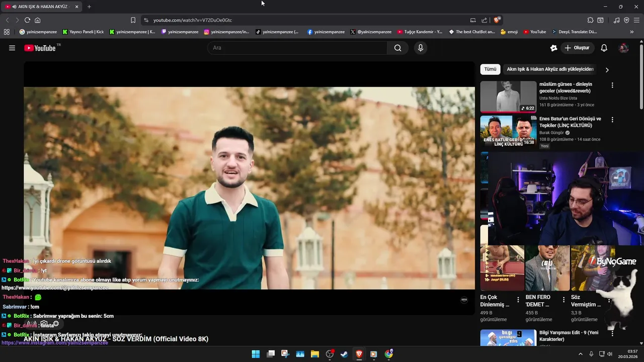
Task: Open the Brave VPN shield icon in toolbar
Action: tap(626, 20)
